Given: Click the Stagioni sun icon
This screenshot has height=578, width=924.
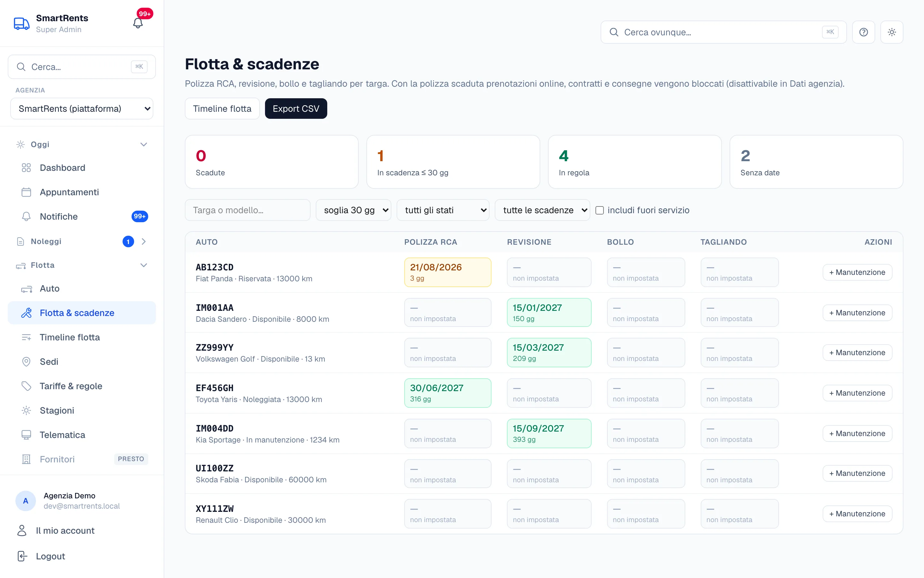Looking at the screenshot, I should [x=26, y=411].
